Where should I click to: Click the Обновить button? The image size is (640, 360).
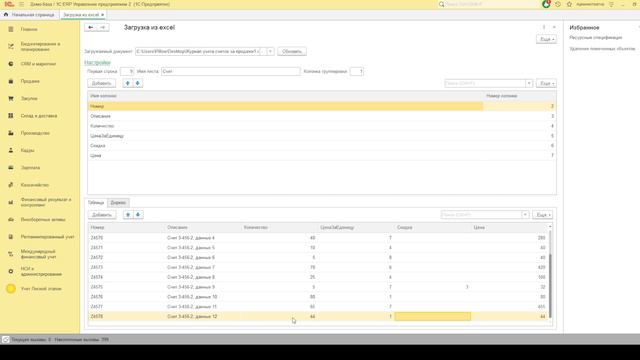pyautogui.click(x=292, y=51)
